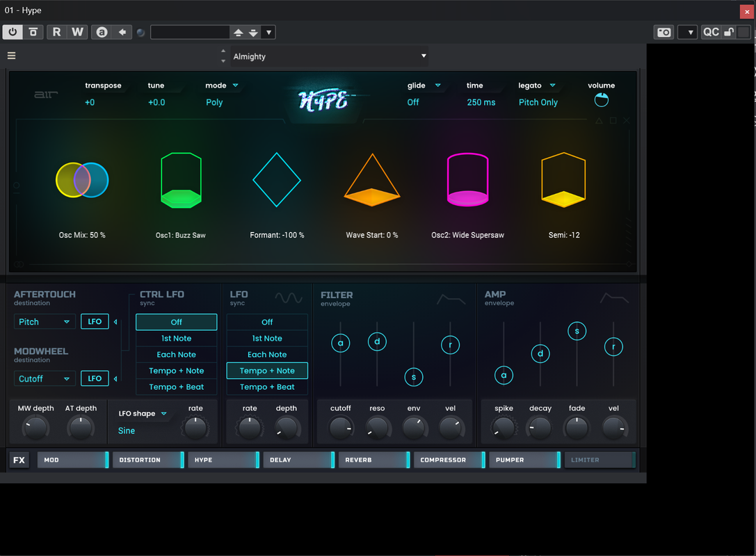Click the amp spike knob
The width and height of the screenshot is (756, 556).
[504, 428]
